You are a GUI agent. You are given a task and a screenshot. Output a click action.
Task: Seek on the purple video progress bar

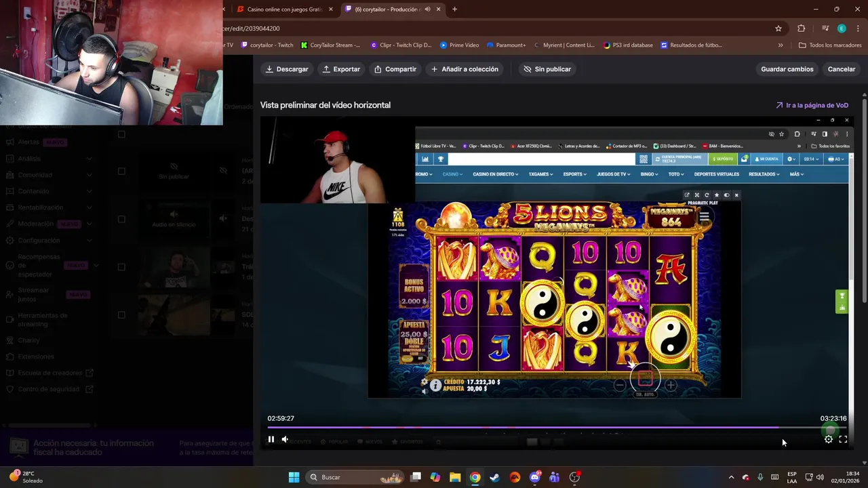point(557,428)
